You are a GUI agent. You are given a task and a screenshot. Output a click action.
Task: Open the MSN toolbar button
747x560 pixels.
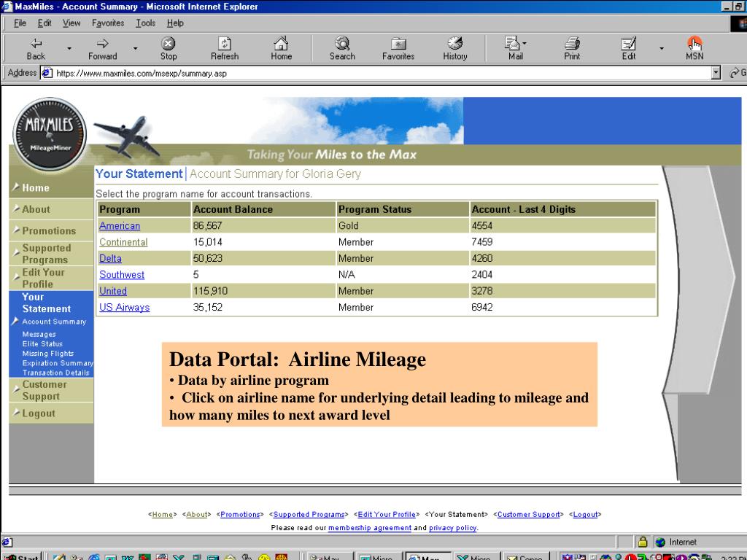(694, 49)
